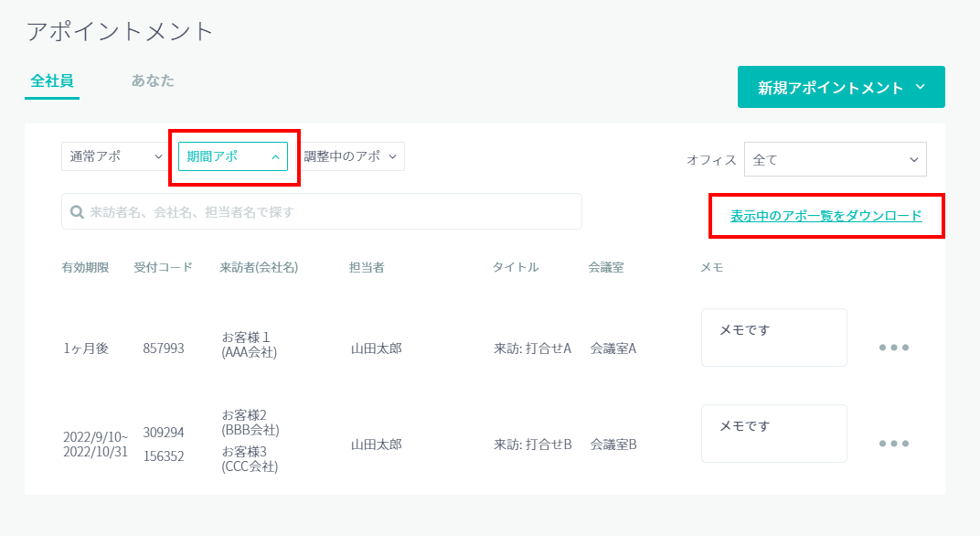The height and width of the screenshot is (536, 980).
Task: Switch to the あなた tab
Action: coord(153,81)
